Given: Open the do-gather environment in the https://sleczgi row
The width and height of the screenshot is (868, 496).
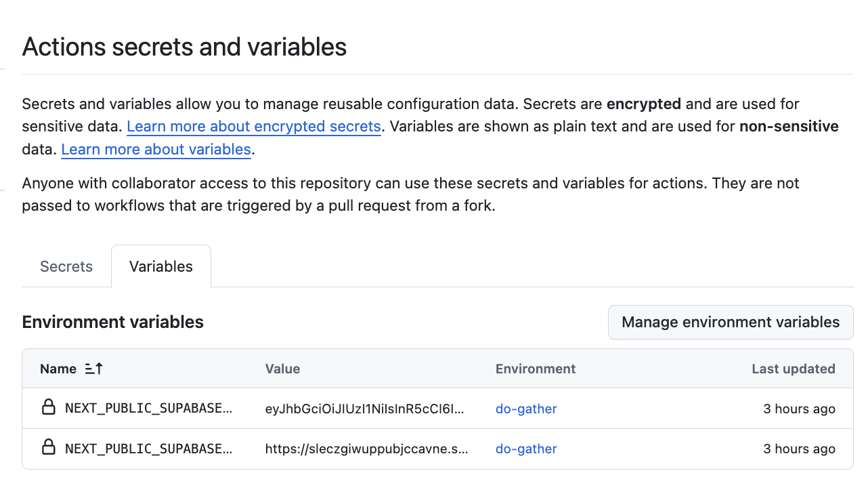Looking at the screenshot, I should click(x=526, y=449).
